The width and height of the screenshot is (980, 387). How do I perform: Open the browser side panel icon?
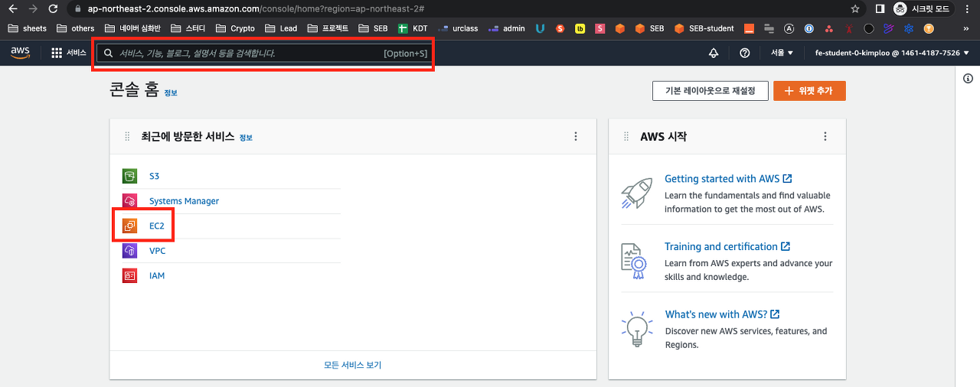(880, 9)
